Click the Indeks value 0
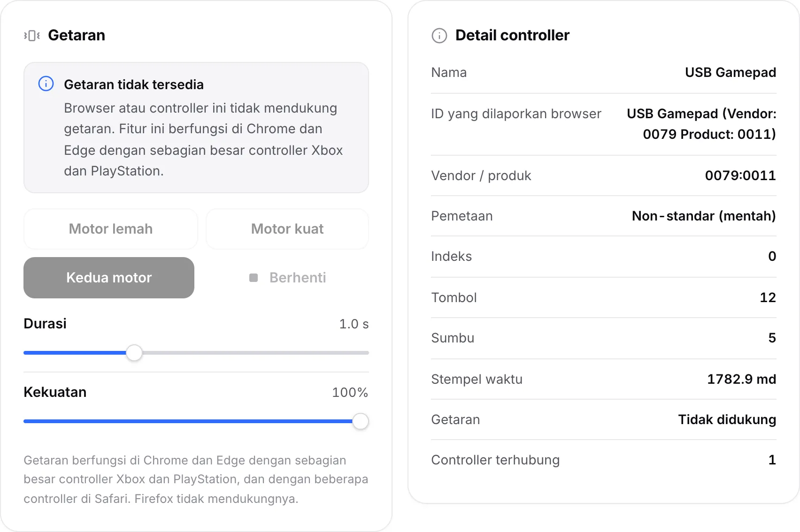The width and height of the screenshot is (800, 532). (772, 256)
